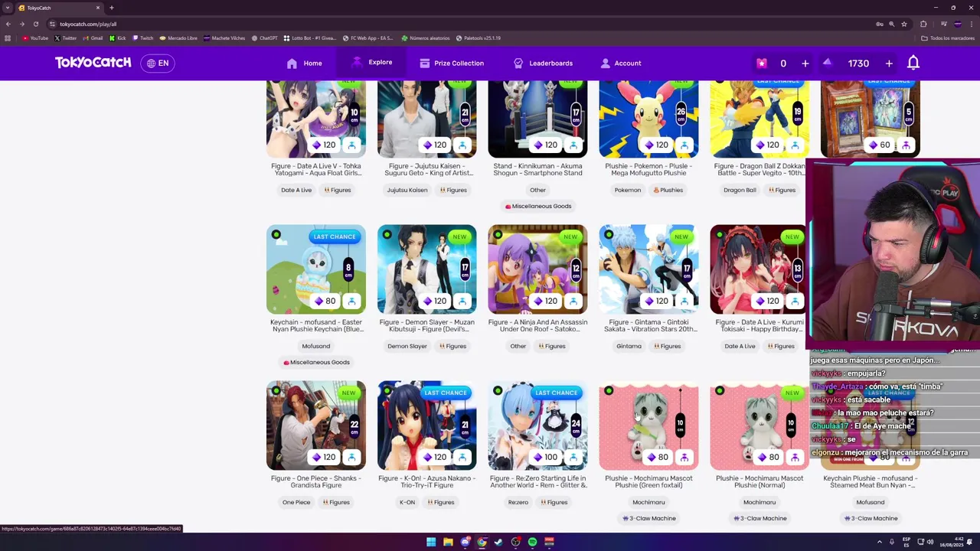Open the ChatGPT bookmark
This screenshot has height=551, width=980.
(264, 37)
